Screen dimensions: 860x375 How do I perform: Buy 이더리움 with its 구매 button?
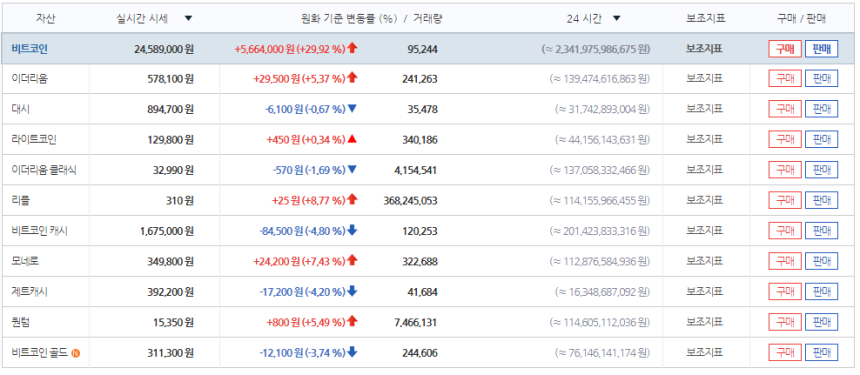(x=785, y=79)
